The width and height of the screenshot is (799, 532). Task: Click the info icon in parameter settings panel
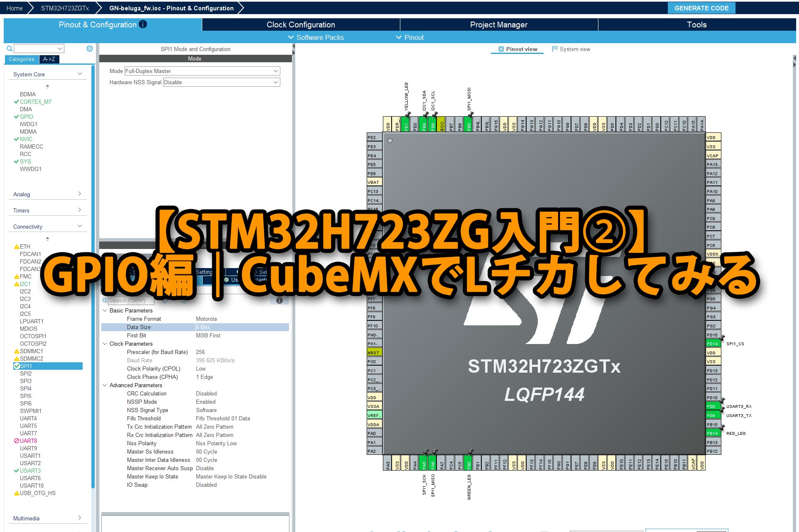(x=279, y=300)
